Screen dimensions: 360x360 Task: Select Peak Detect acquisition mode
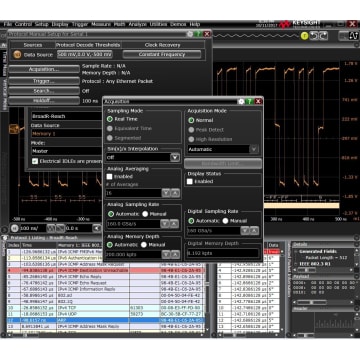(x=191, y=130)
